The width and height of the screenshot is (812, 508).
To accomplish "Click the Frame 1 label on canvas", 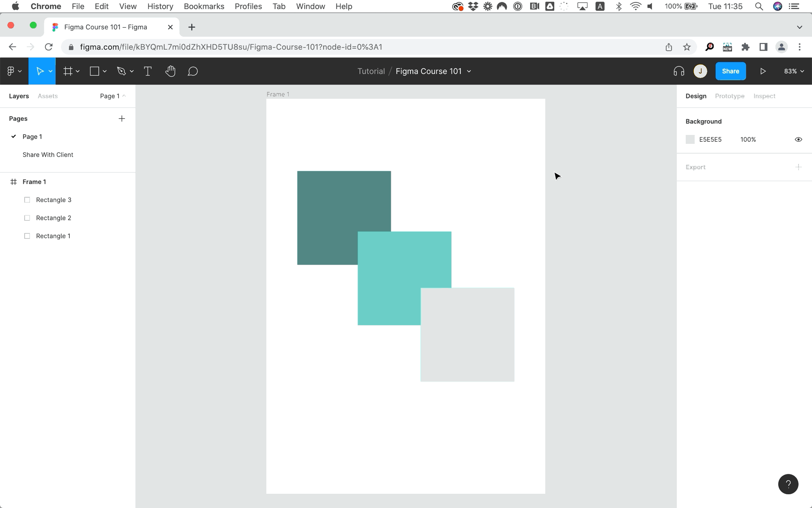I will click(x=278, y=94).
